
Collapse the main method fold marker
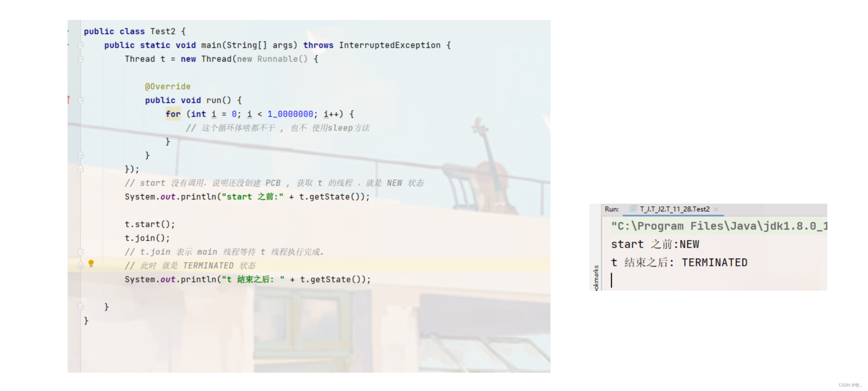click(80, 46)
